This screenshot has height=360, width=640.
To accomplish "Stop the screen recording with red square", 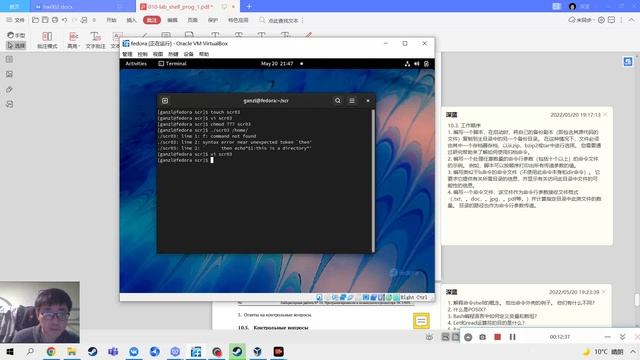I will pos(497,337).
